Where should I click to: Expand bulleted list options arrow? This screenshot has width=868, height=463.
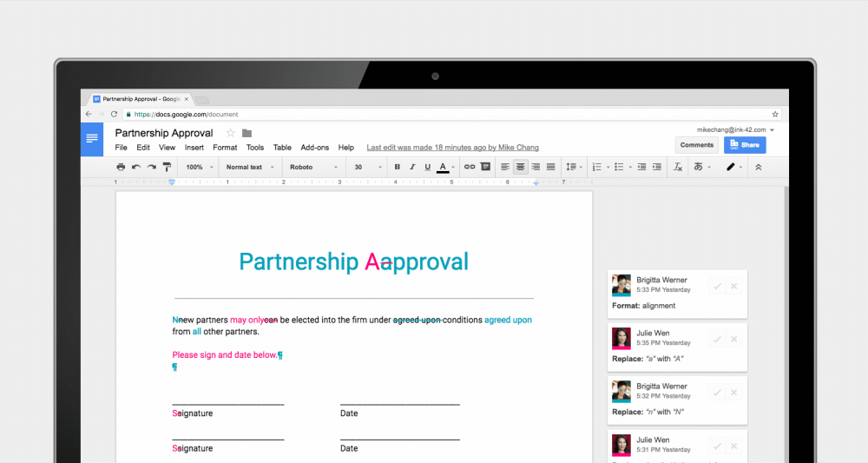click(x=630, y=168)
